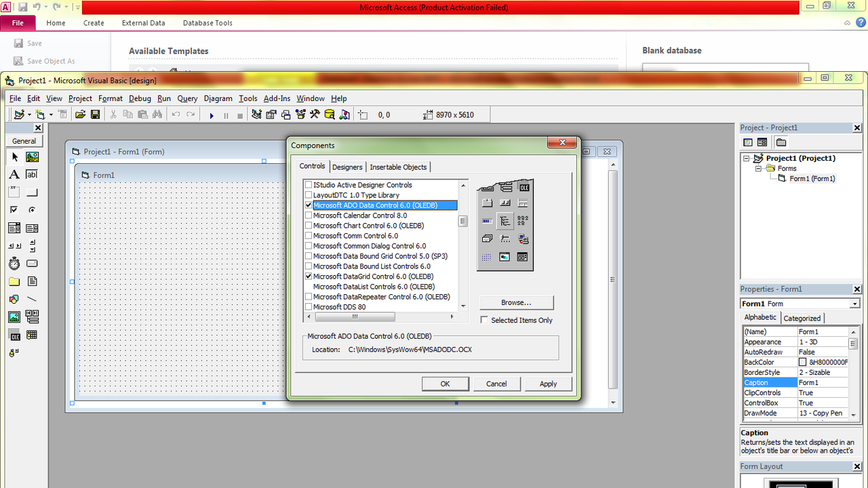
Task: Switch to Insertable Objects tab
Action: (398, 167)
